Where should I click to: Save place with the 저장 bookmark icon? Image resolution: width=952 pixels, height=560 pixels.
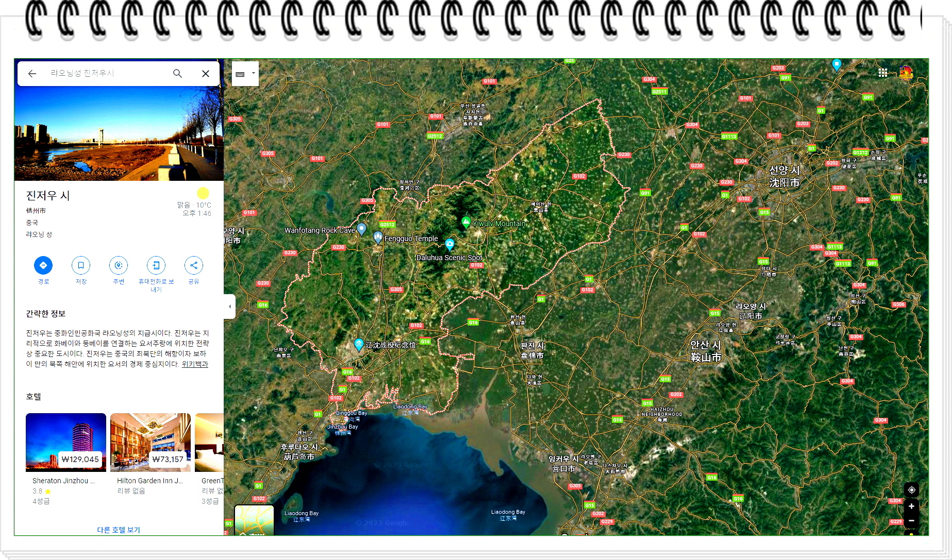tap(81, 265)
